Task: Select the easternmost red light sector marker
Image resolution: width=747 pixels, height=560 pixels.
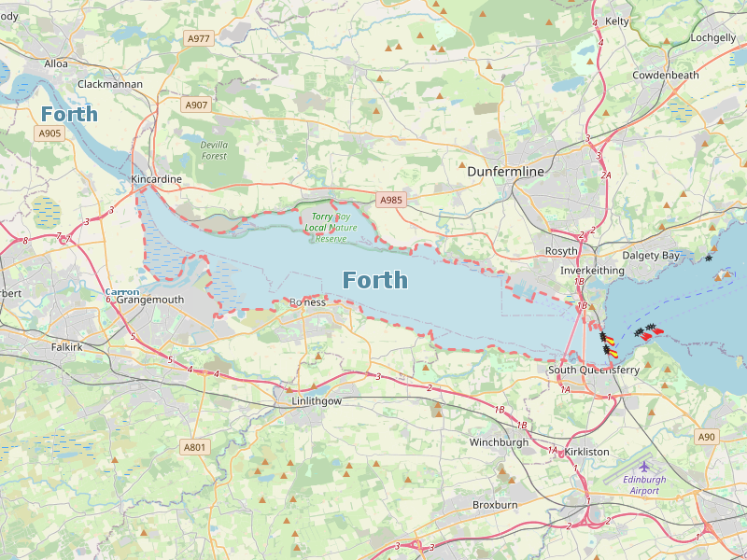Action: click(x=655, y=329)
